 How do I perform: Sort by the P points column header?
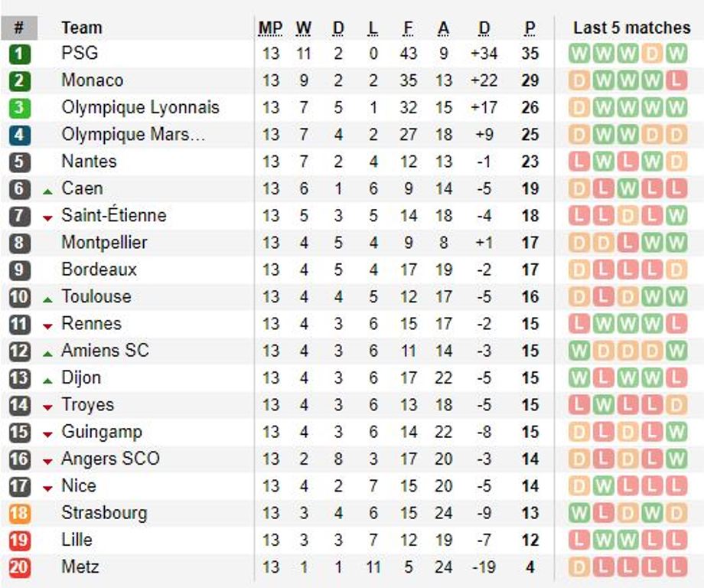[x=530, y=28]
